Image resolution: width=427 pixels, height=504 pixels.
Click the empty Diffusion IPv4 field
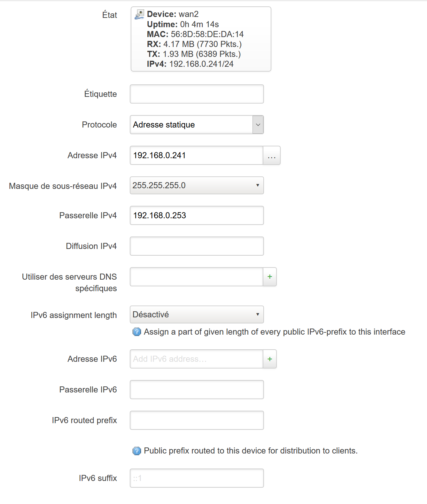coord(196,246)
